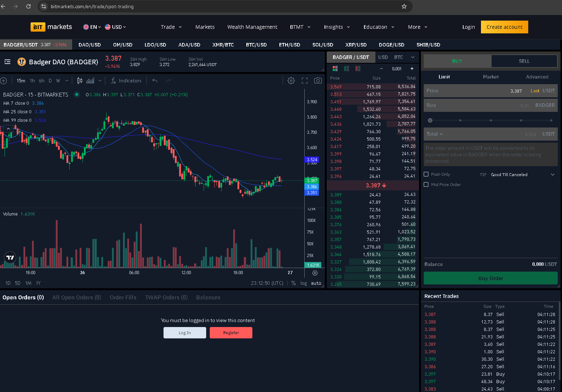The image size is (562, 392).
Task: Expand the BTMT navigation menu
Action: tap(300, 27)
